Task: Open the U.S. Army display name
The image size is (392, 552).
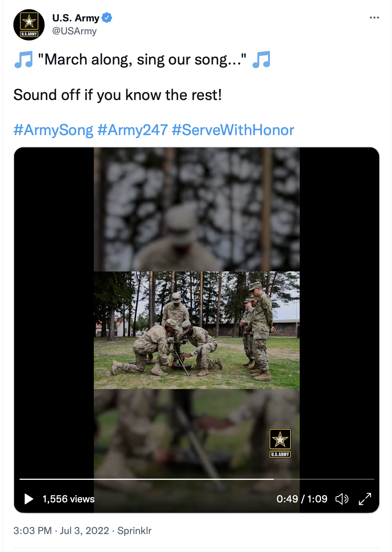Action: 76,18
